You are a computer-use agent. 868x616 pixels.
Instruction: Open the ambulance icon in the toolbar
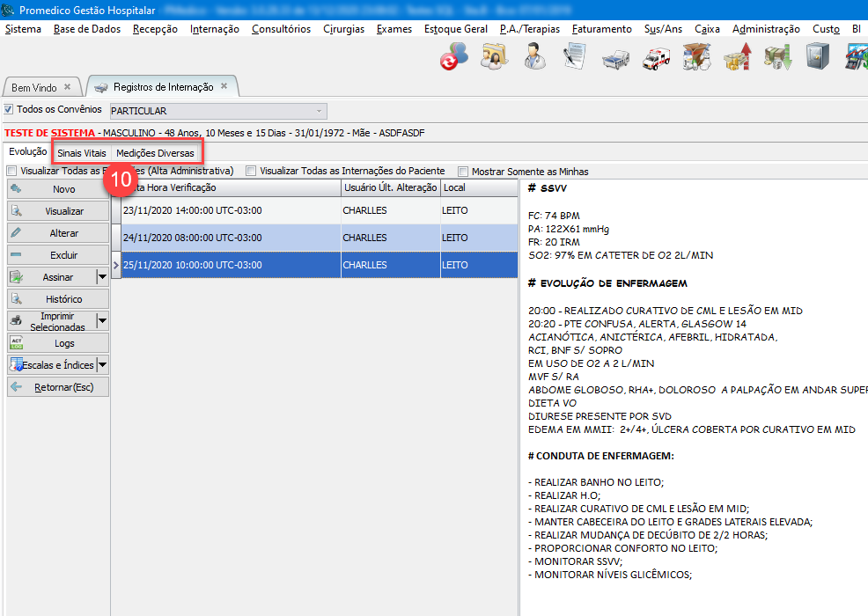point(657,59)
